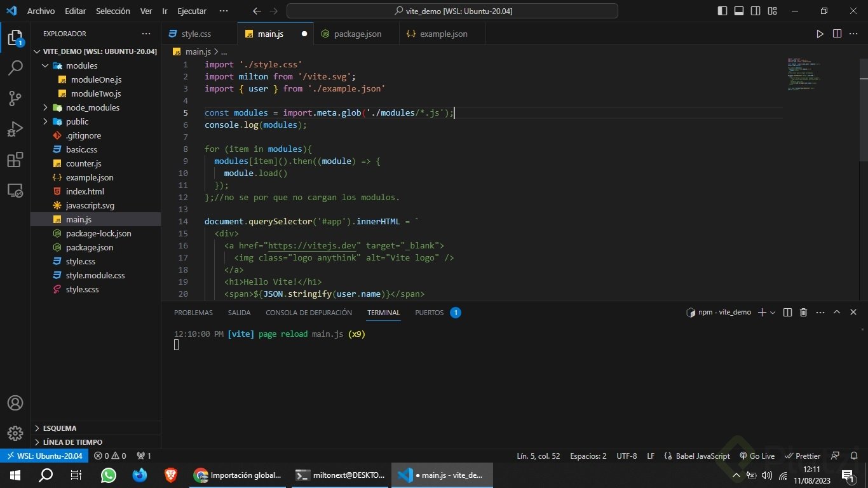Open the Selección menu

pos(113,11)
